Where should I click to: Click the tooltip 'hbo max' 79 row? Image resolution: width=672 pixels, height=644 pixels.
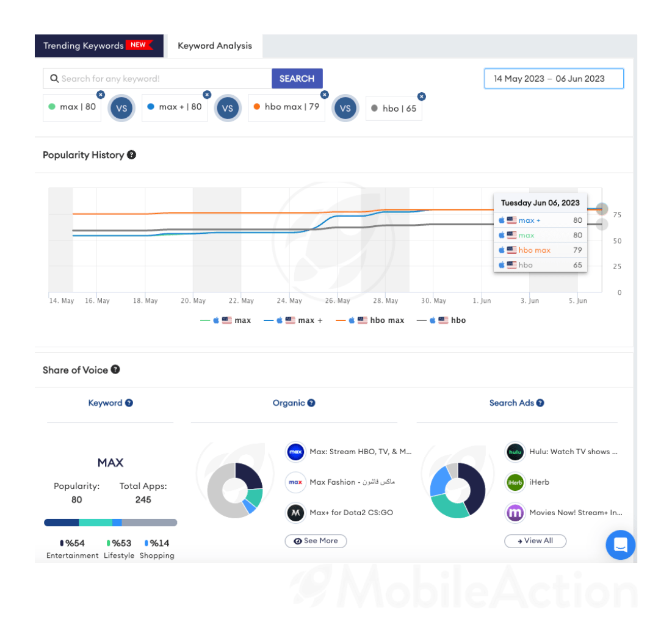click(540, 250)
